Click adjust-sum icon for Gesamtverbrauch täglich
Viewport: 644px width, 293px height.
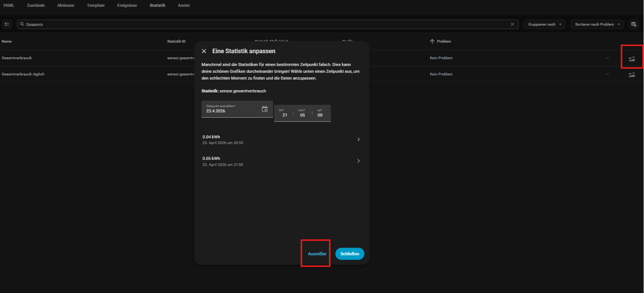click(x=632, y=75)
